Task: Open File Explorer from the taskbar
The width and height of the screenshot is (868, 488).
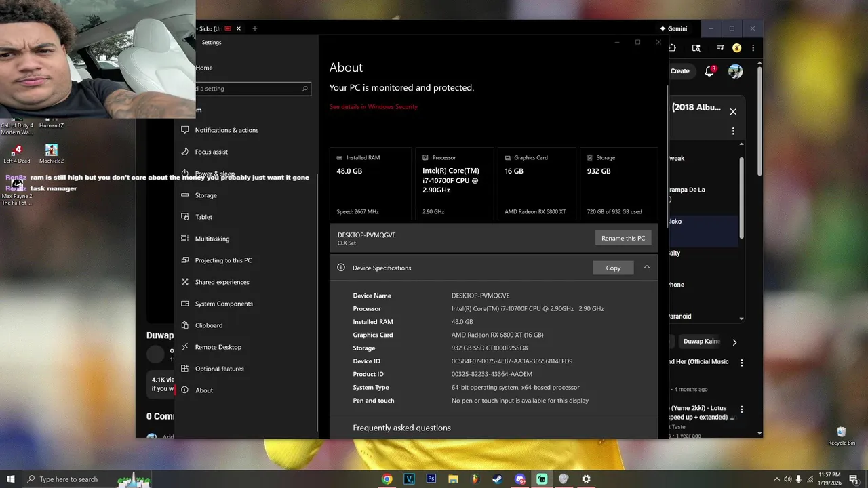Action: pos(453,479)
